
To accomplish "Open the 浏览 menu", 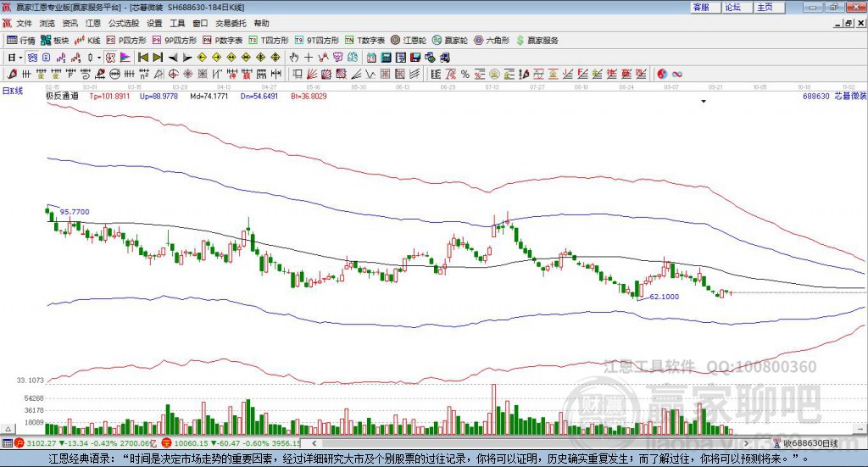I will (x=47, y=23).
